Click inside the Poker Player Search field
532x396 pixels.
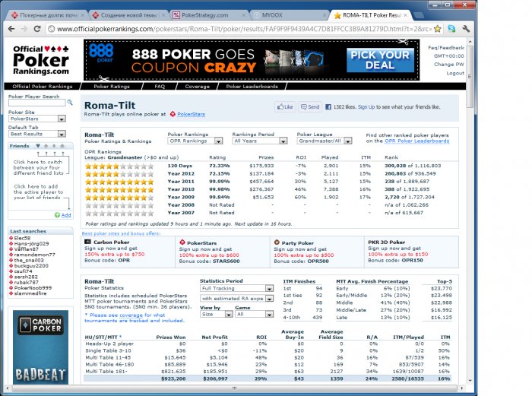click(x=33, y=104)
